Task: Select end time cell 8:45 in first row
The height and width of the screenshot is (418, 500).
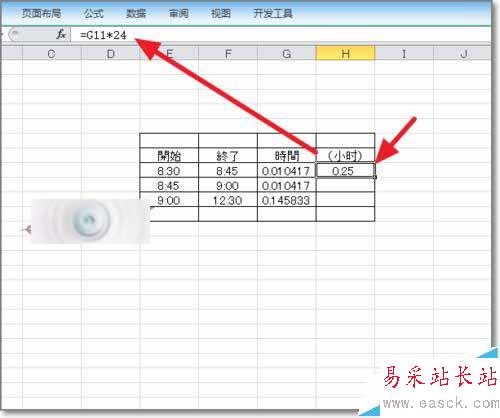Action: click(228, 170)
